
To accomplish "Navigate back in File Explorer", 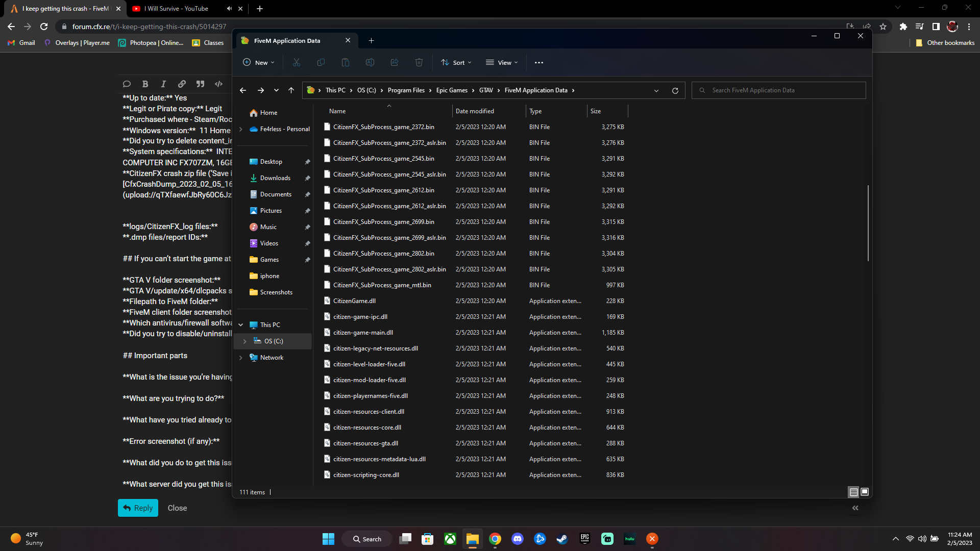I will point(243,90).
